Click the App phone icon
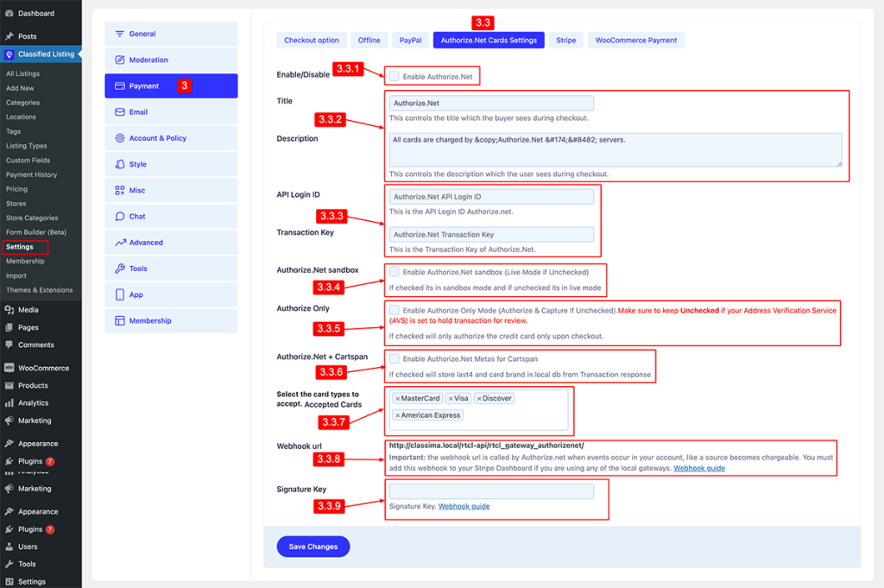This screenshot has width=884, height=588. 119,294
